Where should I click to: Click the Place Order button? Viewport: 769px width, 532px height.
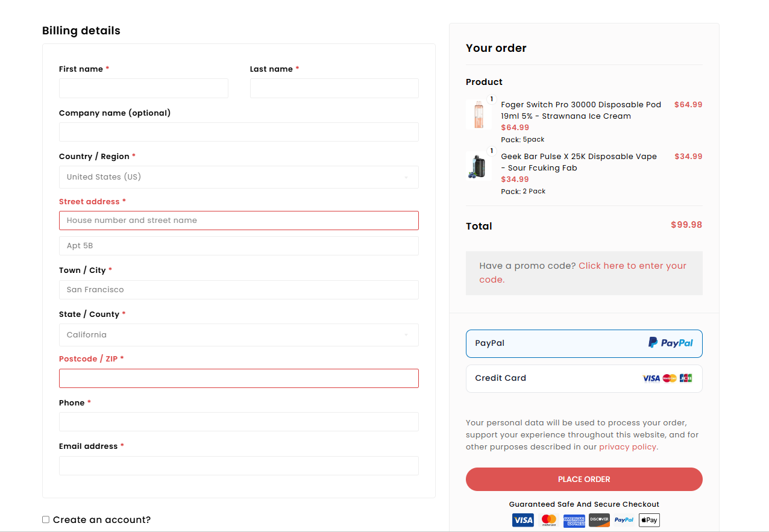point(584,479)
